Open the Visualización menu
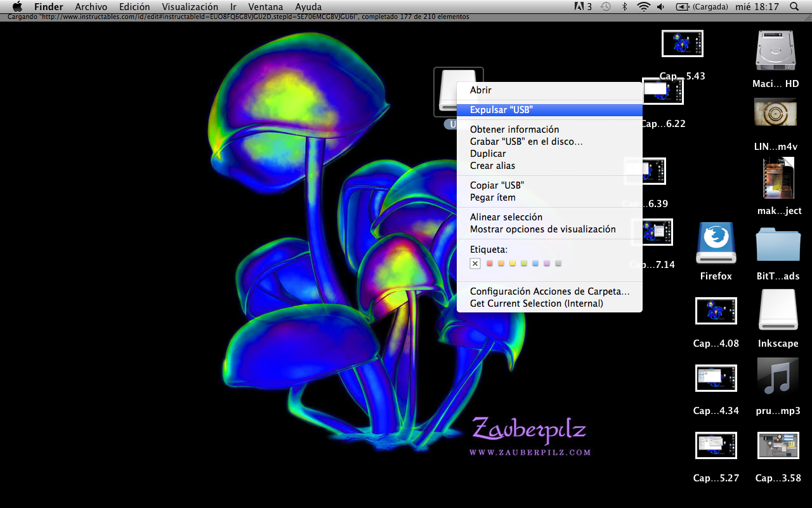812x508 pixels. pos(190,7)
